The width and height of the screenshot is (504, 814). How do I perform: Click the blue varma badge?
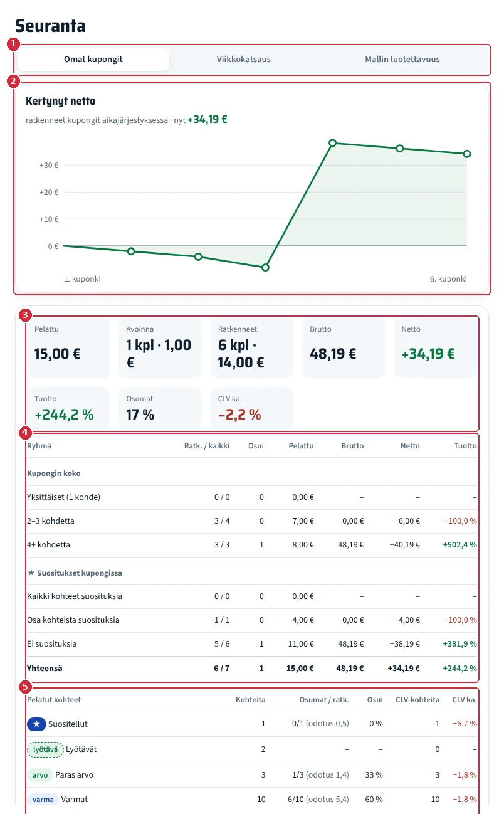[43, 800]
